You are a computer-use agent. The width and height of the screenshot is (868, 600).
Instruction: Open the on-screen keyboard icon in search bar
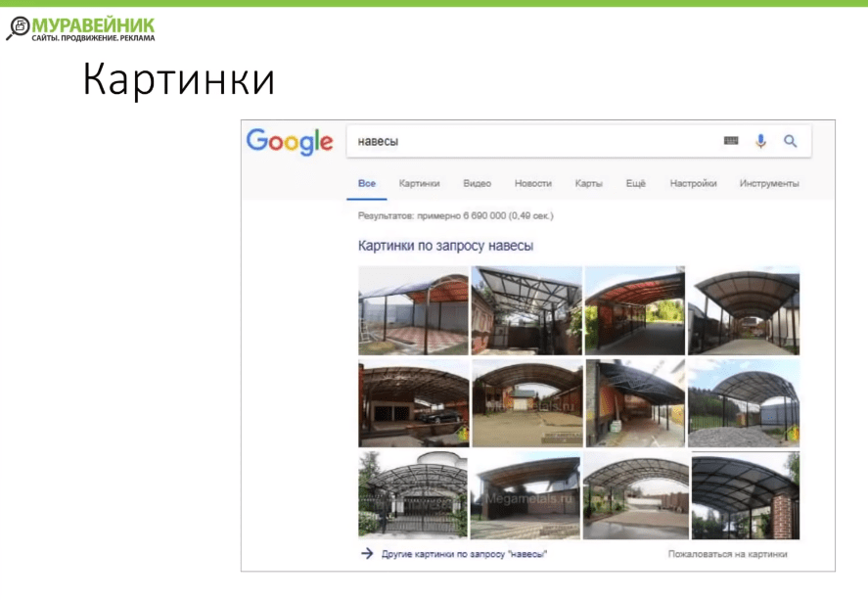click(731, 141)
